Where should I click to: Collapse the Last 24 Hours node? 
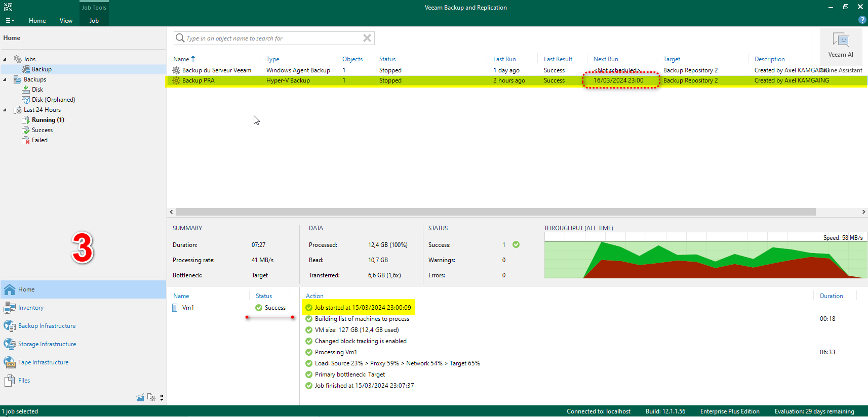[5, 110]
